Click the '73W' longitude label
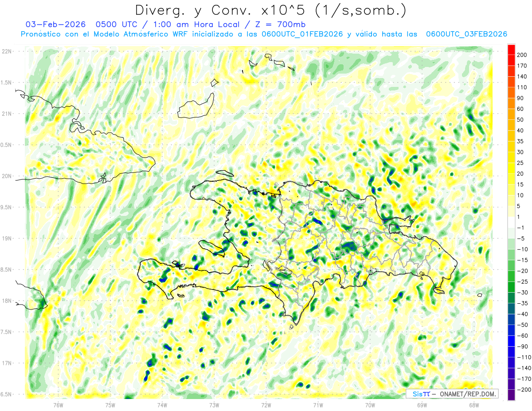 pos(214,405)
